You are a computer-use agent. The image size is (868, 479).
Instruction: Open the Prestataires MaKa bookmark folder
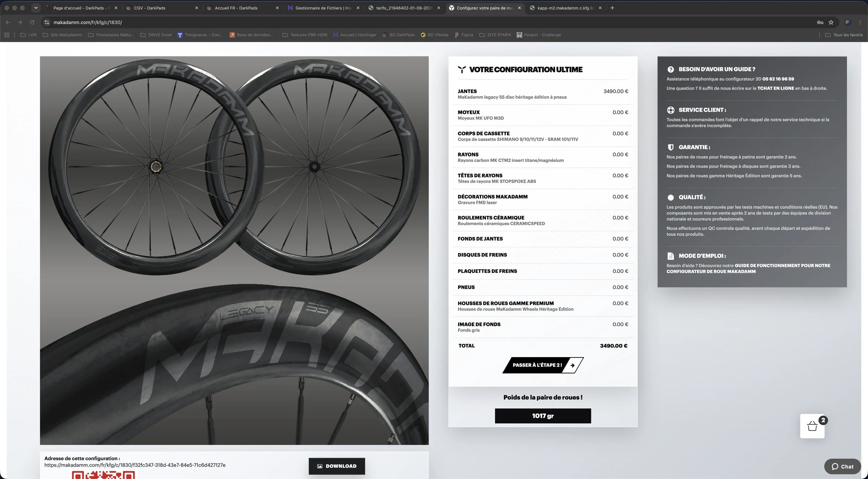tap(111, 35)
